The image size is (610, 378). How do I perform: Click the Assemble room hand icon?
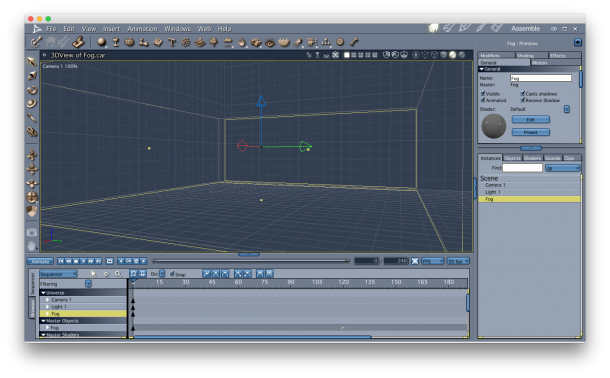433,28
